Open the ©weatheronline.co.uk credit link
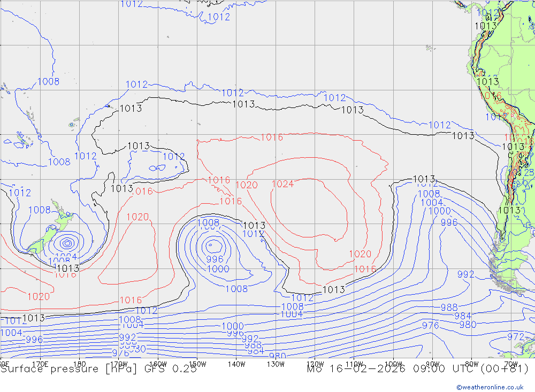Screen dimensions: 535x392 click(490, 387)
